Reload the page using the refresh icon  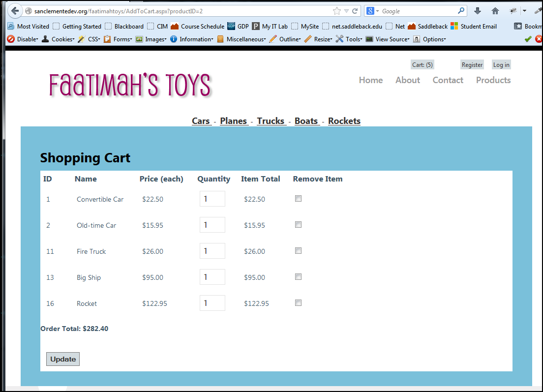tap(355, 11)
